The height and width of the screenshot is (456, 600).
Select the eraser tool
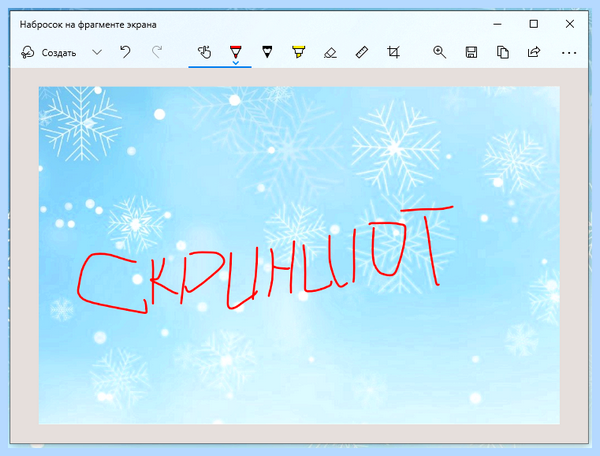(330, 52)
